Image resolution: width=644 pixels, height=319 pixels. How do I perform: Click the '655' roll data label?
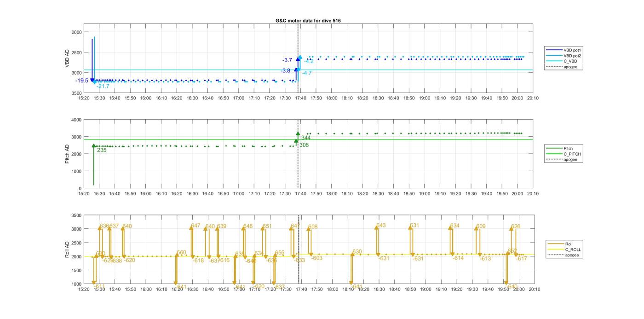coord(280,253)
